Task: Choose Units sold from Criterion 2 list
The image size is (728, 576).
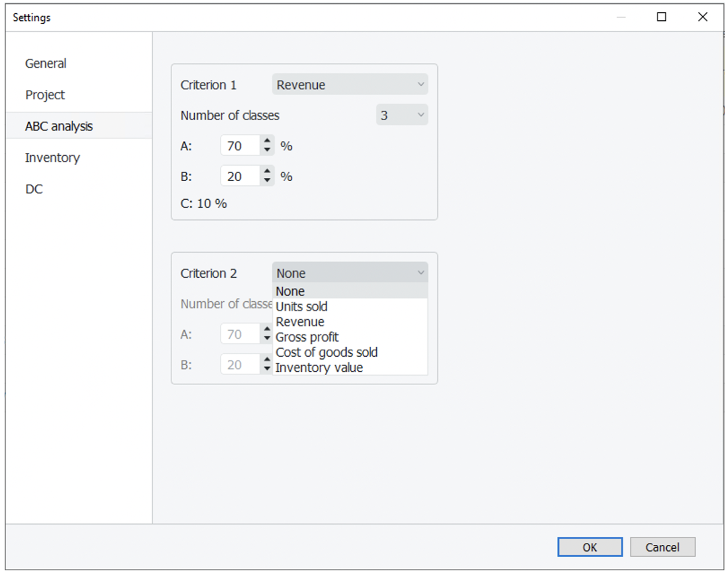Action: pos(302,306)
